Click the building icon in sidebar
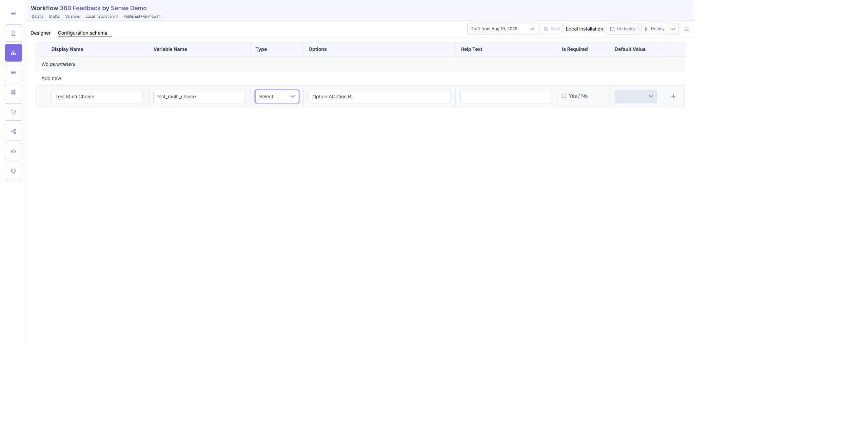Viewport: 868px width, 431px height. tap(14, 33)
